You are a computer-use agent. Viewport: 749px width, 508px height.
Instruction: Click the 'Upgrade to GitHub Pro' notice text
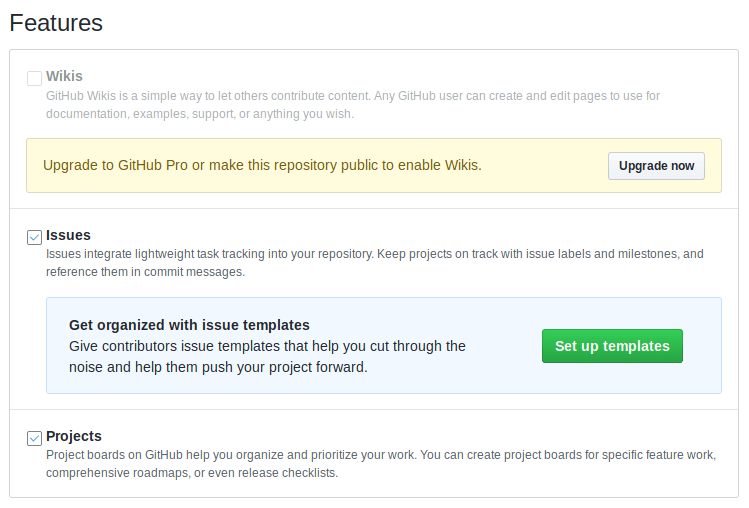pyautogui.click(x=262, y=165)
